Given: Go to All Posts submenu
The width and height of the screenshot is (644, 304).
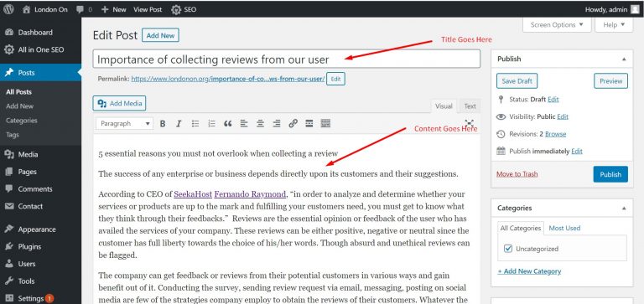Looking at the screenshot, I should pos(18,92).
